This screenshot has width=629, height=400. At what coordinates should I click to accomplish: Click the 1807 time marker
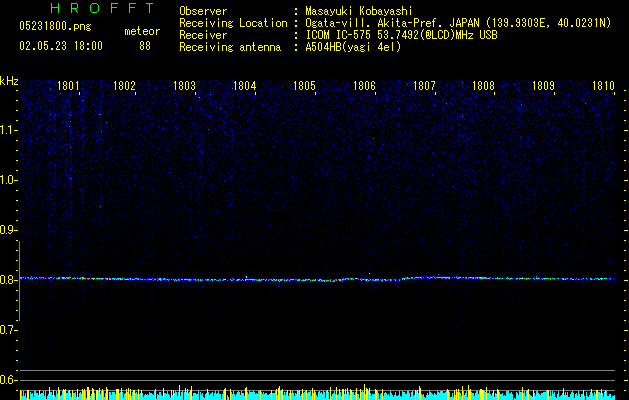pos(424,86)
